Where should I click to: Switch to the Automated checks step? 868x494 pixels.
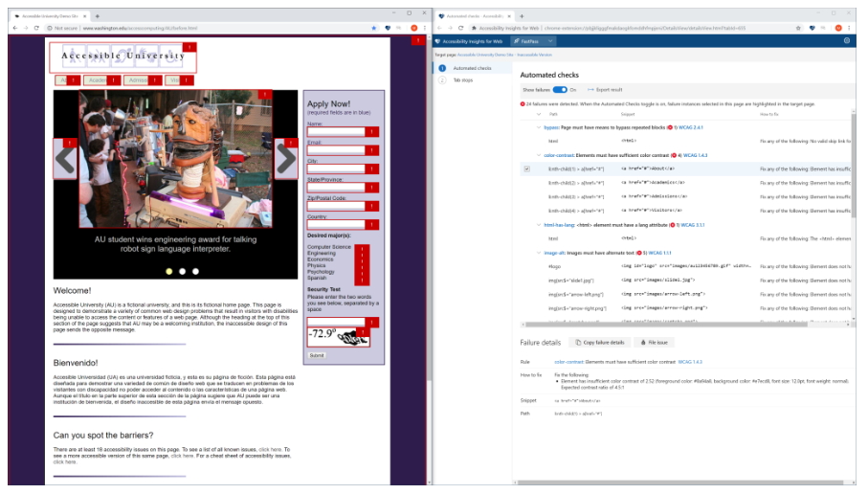click(472, 68)
